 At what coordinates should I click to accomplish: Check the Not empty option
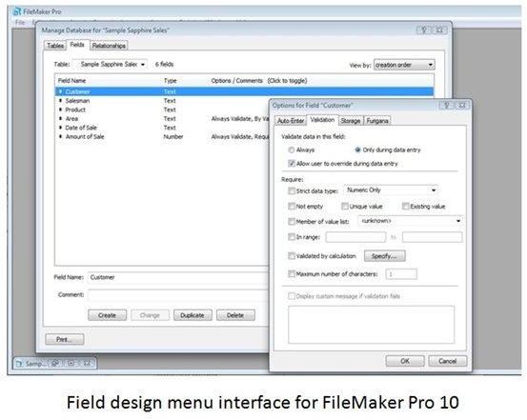click(x=292, y=206)
